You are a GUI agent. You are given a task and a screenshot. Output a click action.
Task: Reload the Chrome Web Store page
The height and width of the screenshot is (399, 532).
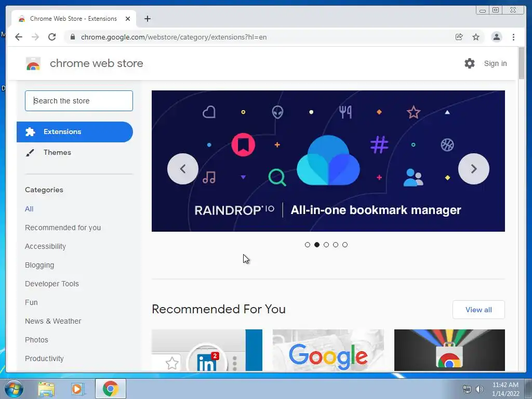pyautogui.click(x=52, y=37)
